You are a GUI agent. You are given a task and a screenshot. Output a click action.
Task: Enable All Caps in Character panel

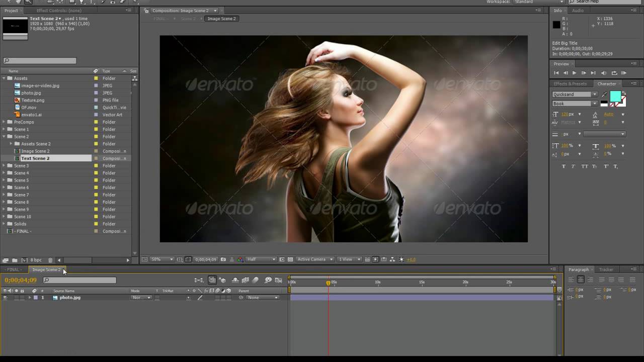pos(585,166)
